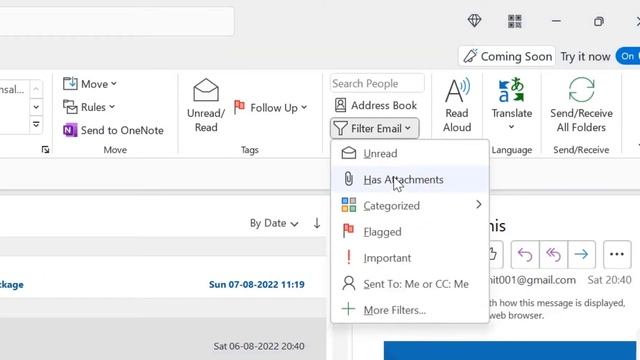Expand the Quick Steps gallery More arrow

point(36,124)
